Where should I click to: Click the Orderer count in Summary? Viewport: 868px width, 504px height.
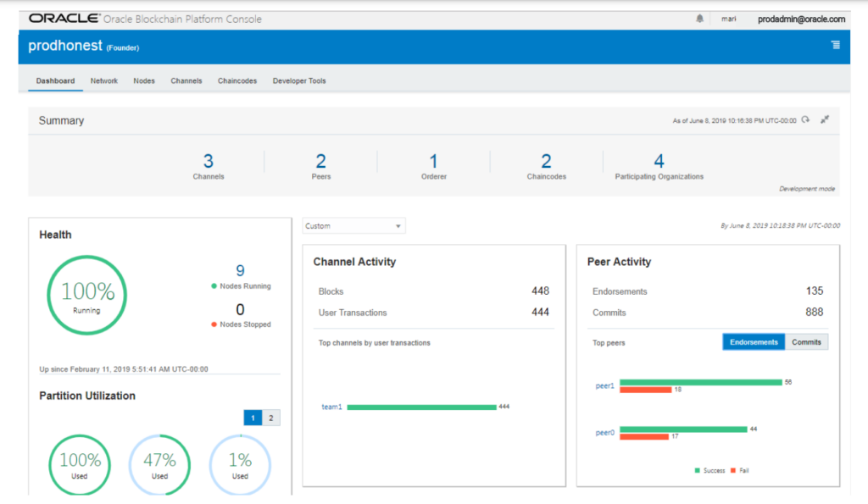433,161
